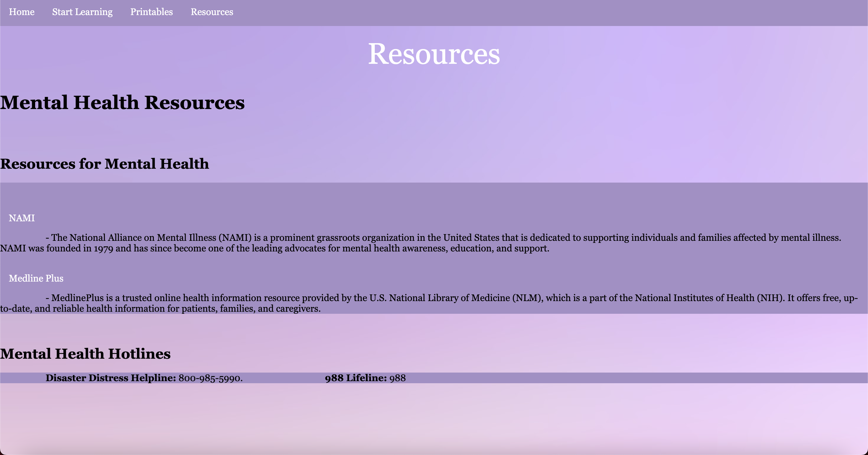Viewport: 868px width, 455px height.
Task: Click the Mental Health Resources heading
Action: pos(122,103)
